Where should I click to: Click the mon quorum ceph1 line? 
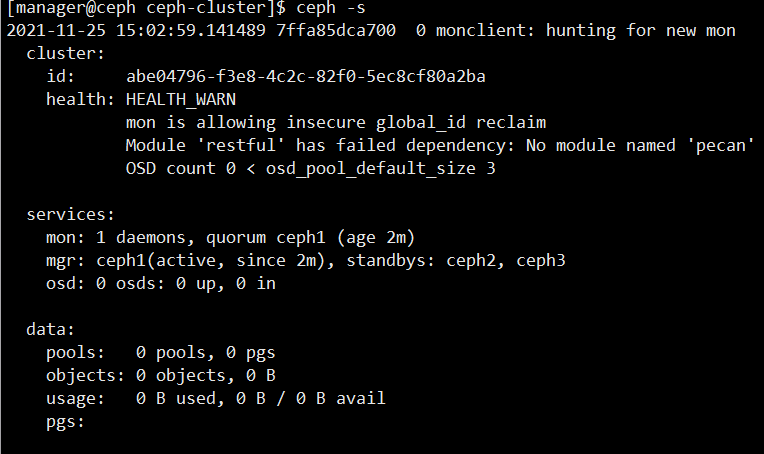tap(230, 238)
